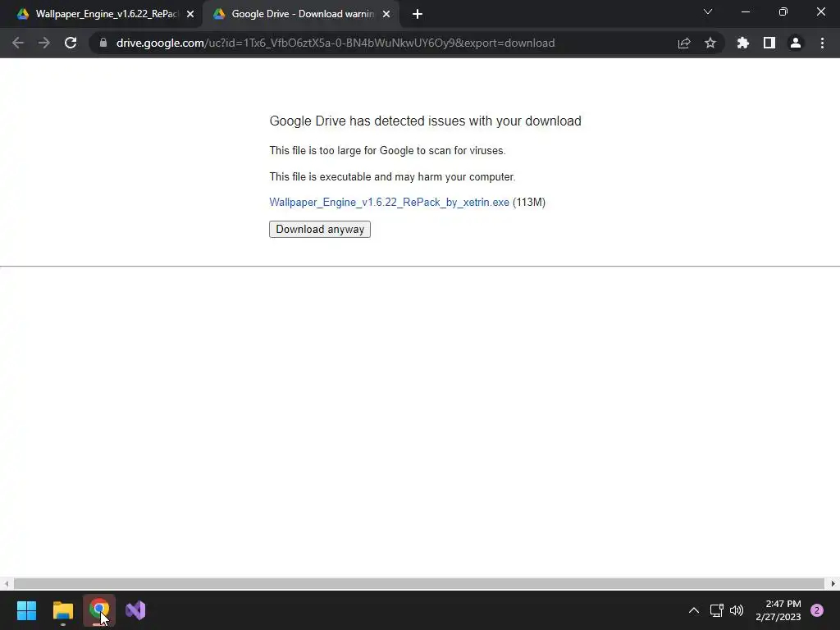Close the Chrome window

point(820,11)
